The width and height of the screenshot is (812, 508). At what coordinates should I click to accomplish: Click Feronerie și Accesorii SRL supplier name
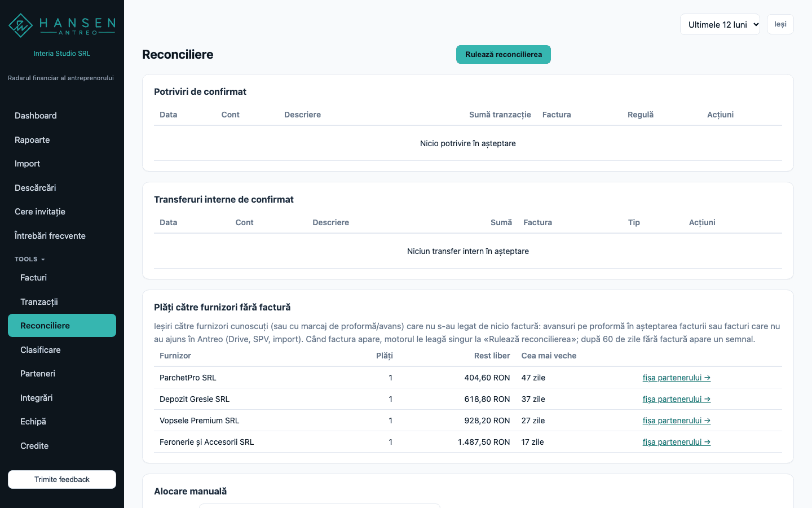tap(207, 442)
